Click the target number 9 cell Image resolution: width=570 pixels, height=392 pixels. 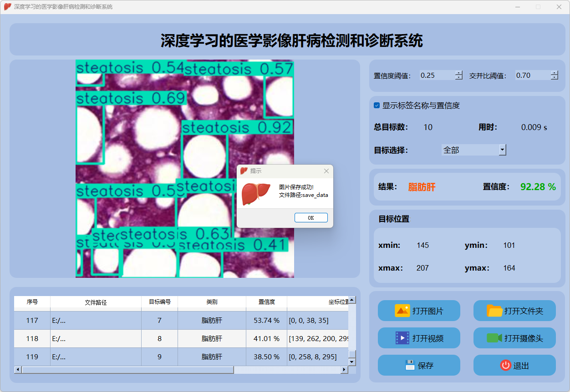[x=159, y=357]
